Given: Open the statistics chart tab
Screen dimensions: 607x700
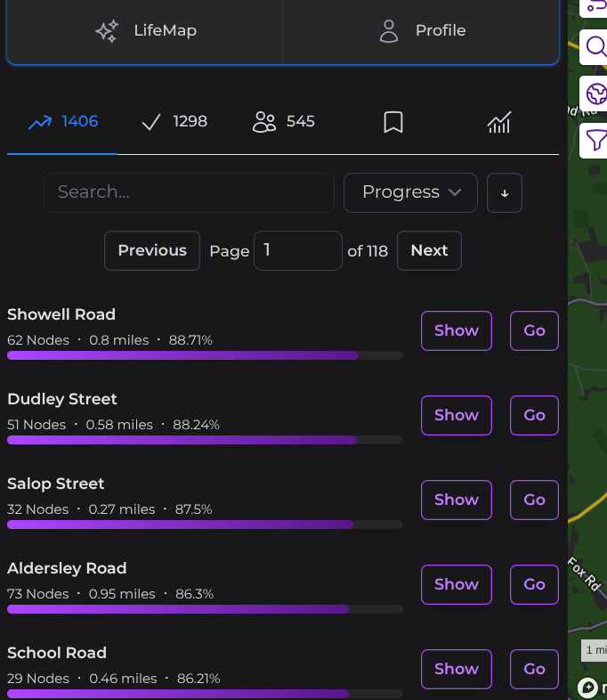Looking at the screenshot, I should (x=499, y=122).
